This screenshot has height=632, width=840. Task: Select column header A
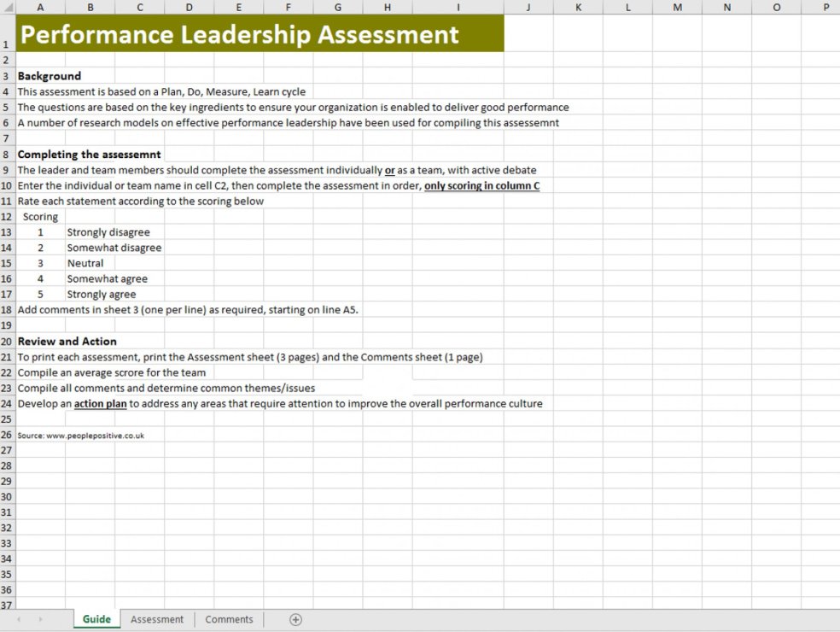point(40,7)
